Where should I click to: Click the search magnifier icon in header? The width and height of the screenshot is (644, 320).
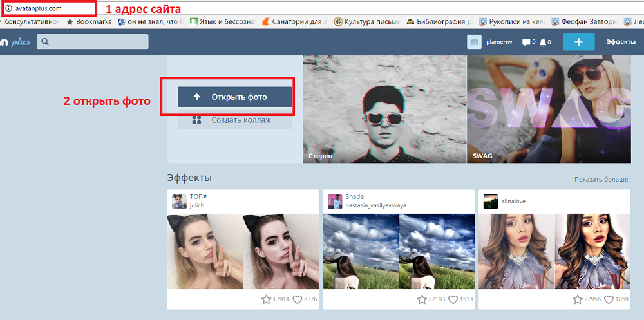coord(45,42)
